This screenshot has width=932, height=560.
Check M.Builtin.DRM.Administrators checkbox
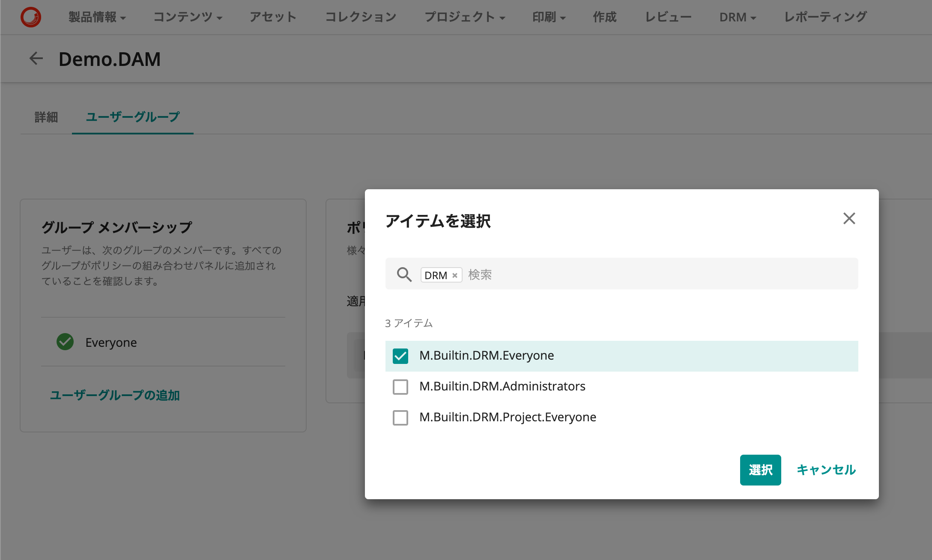[x=400, y=387]
